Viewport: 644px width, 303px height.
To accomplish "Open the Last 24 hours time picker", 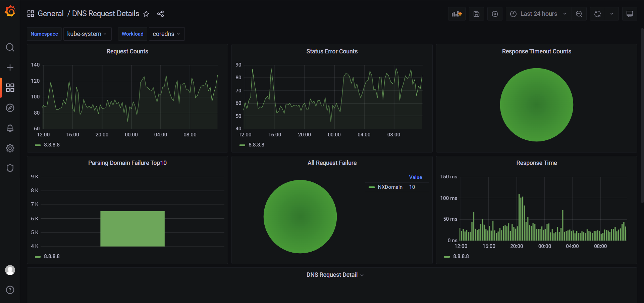I will point(538,14).
